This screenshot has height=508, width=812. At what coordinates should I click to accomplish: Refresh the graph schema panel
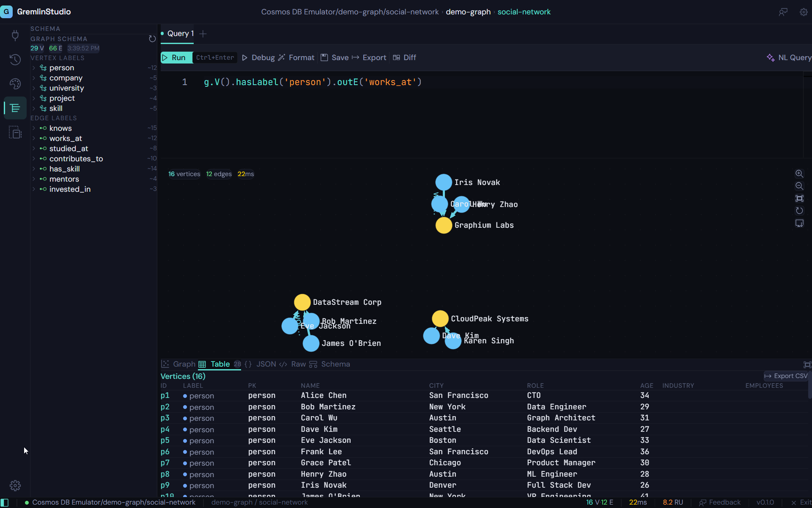tap(152, 39)
